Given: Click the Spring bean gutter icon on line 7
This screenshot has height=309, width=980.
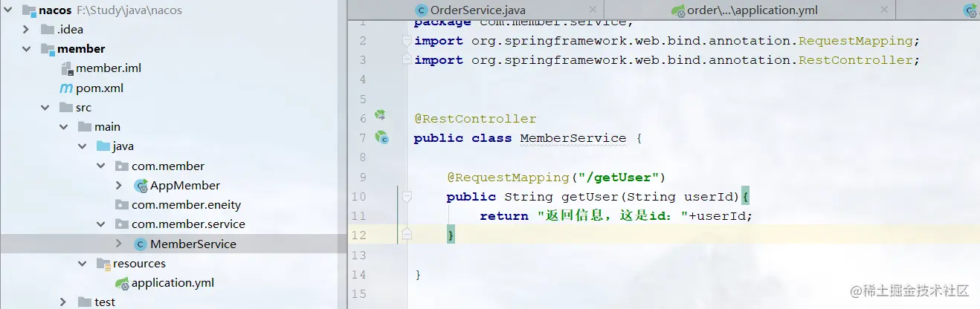Looking at the screenshot, I should pyautogui.click(x=381, y=137).
